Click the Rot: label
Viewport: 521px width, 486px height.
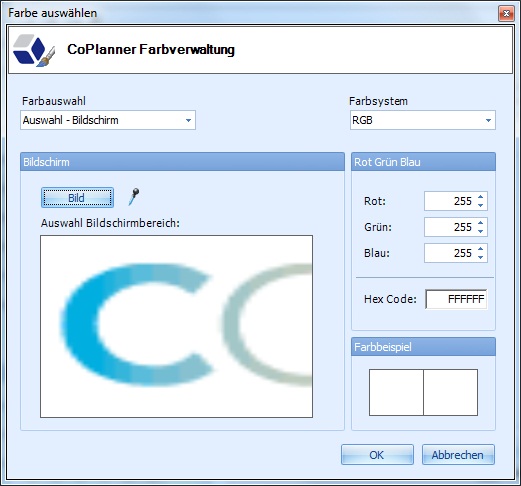click(x=375, y=201)
